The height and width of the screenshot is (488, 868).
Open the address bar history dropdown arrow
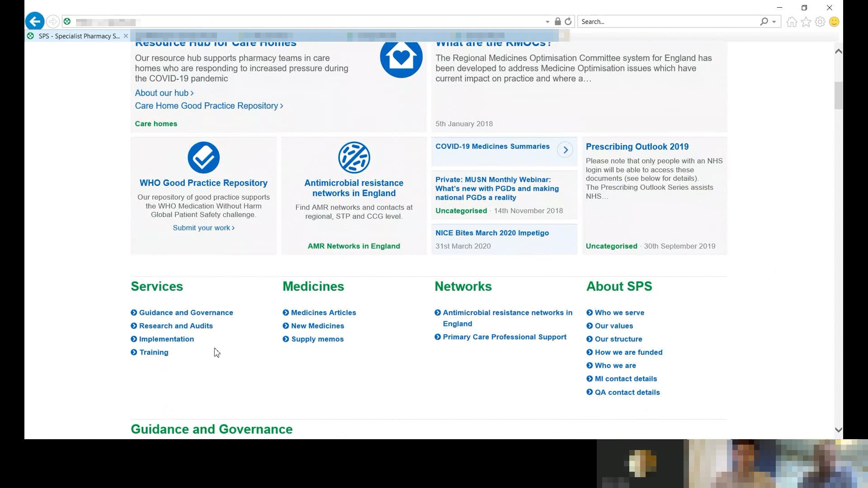tap(547, 22)
